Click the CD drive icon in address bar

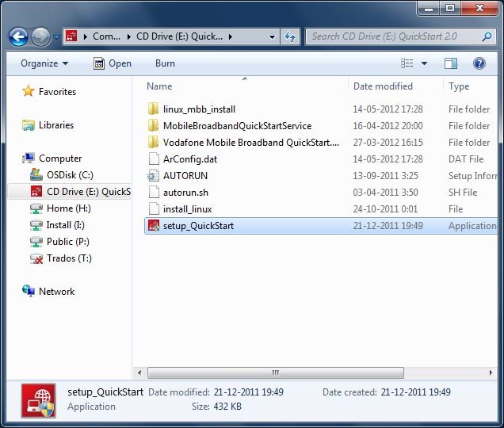71,36
